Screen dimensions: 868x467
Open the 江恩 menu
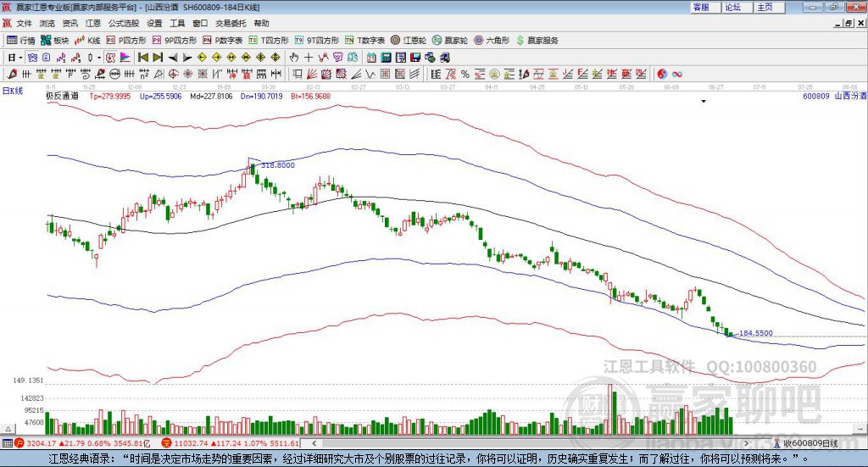[93, 23]
